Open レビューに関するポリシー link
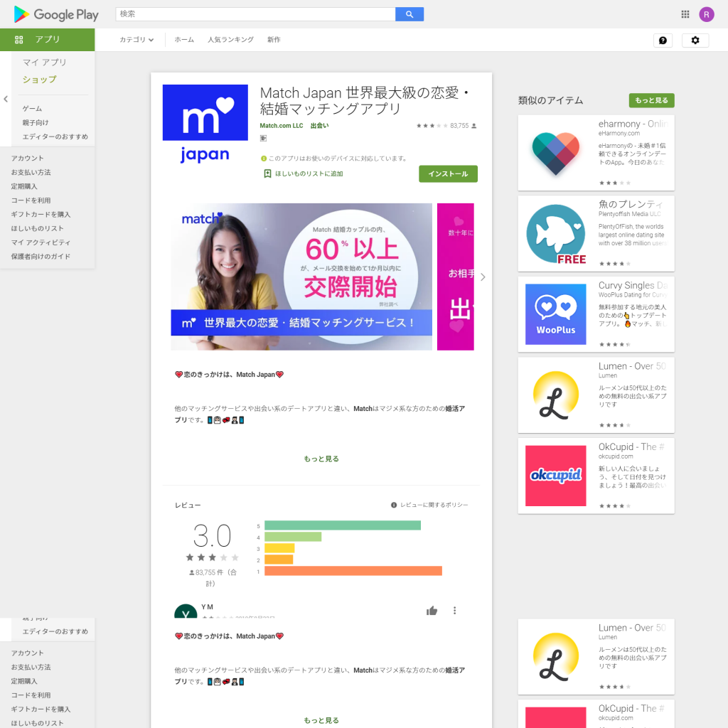Screen dimensions: 728x728 (x=434, y=505)
